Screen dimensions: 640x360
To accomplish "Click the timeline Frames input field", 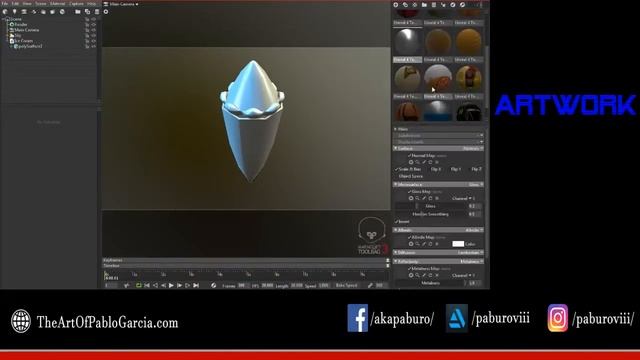I will tap(243, 286).
